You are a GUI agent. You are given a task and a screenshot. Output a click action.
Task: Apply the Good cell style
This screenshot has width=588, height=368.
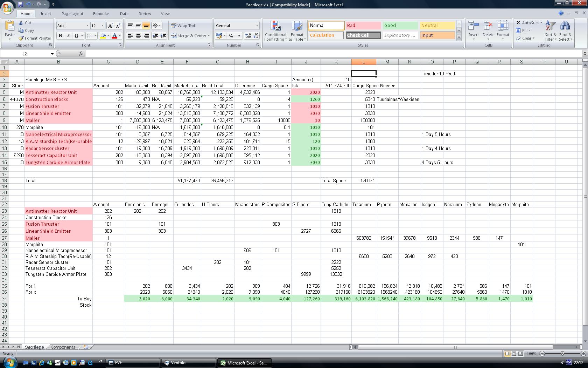click(400, 26)
